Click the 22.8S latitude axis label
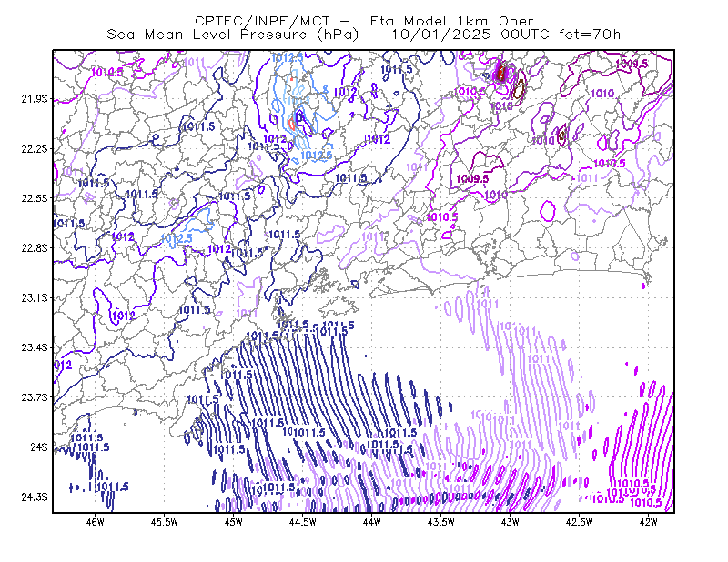Screen dimensions: 728x562 coord(35,248)
